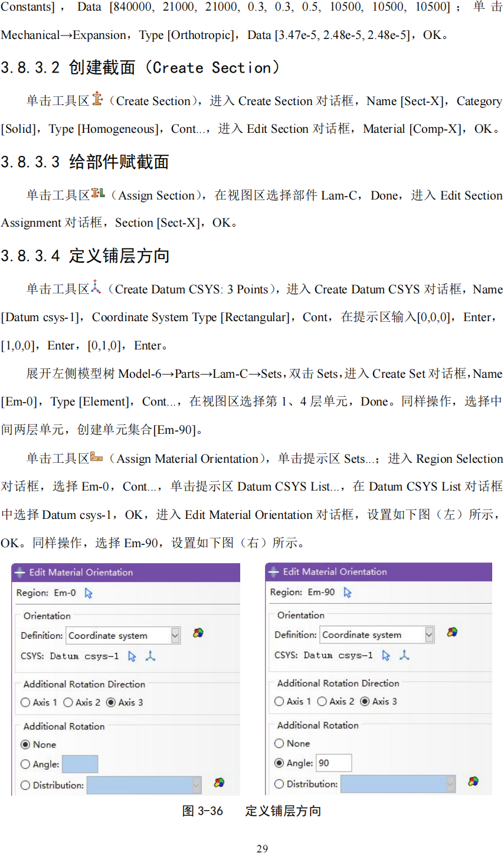Image resolution: width=504 pixels, height=853 pixels.
Task: Click the Assign Section tool icon in text
Action: tap(98, 193)
